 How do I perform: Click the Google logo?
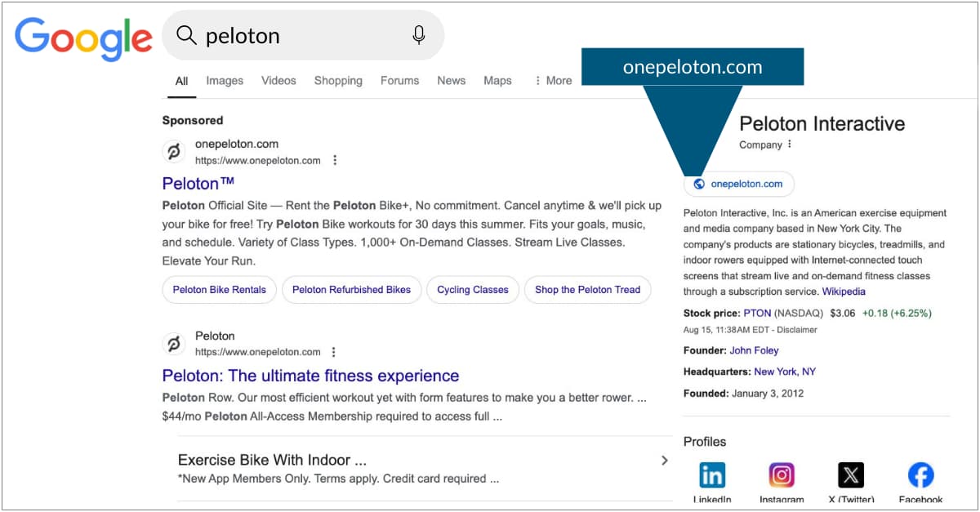83,39
